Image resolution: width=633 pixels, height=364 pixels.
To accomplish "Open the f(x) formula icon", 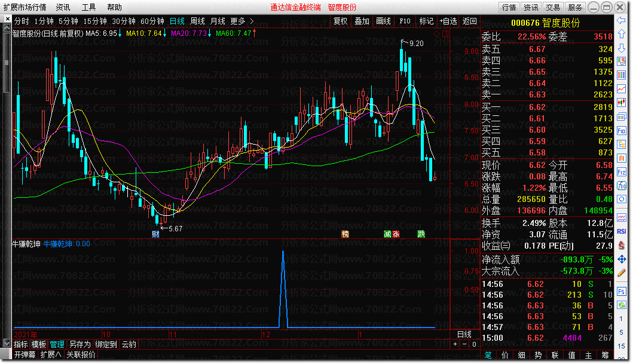I will (x=621, y=186).
